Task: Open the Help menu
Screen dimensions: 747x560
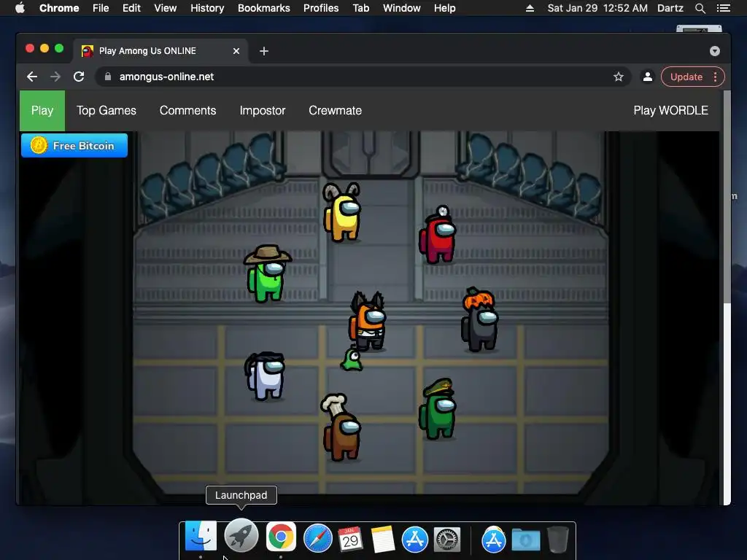Action: click(444, 8)
